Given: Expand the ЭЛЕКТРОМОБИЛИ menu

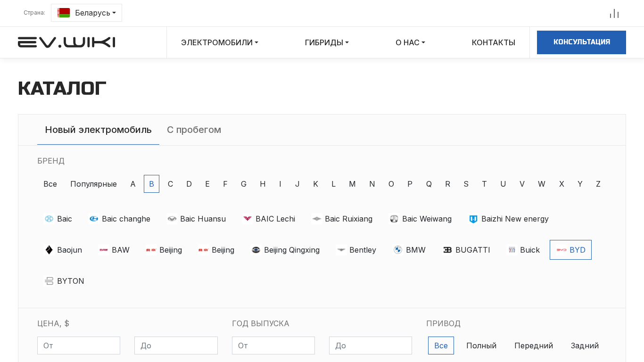Looking at the screenshot, I should (x=220, y=42).
